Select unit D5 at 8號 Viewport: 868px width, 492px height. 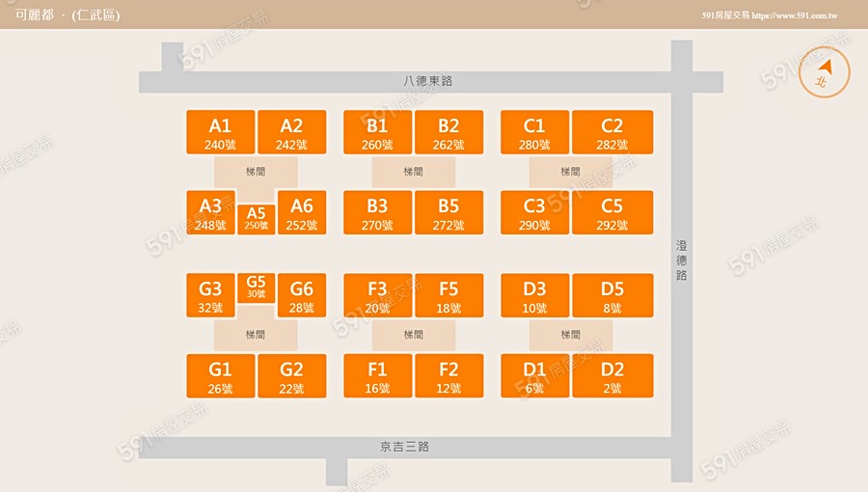(x=612, y=296)
